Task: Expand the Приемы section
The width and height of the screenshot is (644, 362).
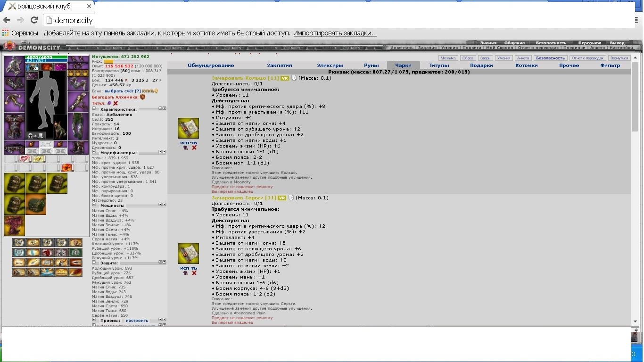Action: pos(94,320)
